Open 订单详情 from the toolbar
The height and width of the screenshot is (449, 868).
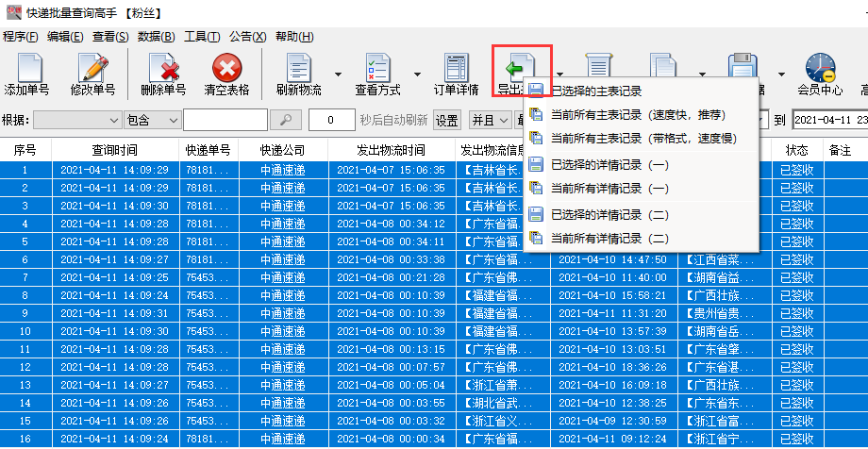tap(456, 75)
